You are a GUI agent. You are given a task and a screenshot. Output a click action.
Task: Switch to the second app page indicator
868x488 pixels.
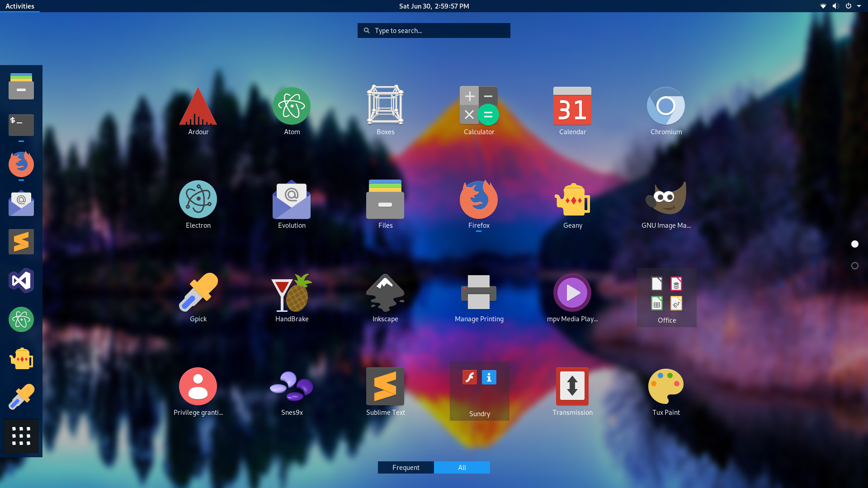point(855,266)
